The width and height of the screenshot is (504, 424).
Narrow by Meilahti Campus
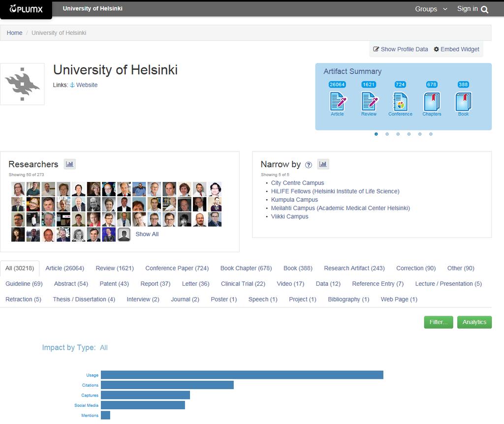(x=341, y=208)
